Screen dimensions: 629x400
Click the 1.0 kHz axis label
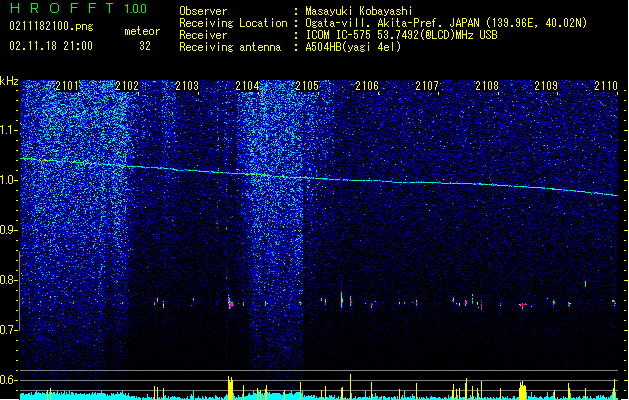pos(8,180)
